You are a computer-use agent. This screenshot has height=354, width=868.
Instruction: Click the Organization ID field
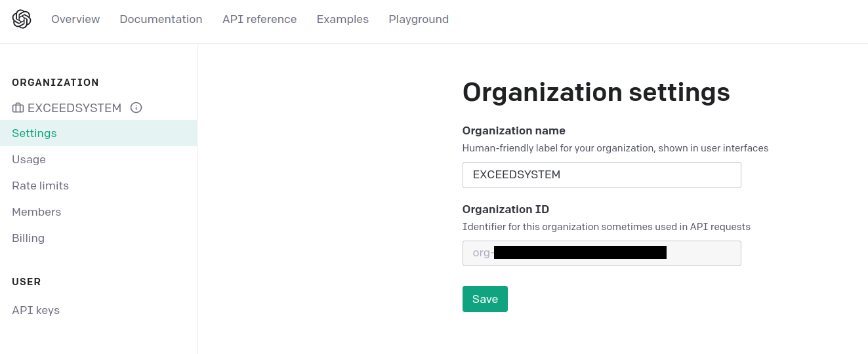[602, 253]
